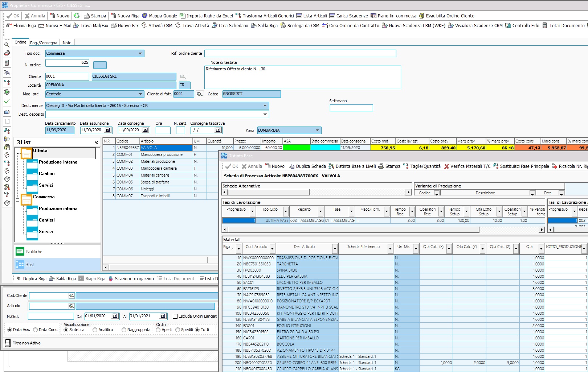Click Filtro non Attivo
The height and width of the screenshot is (372, 588).
pos(23,343)
